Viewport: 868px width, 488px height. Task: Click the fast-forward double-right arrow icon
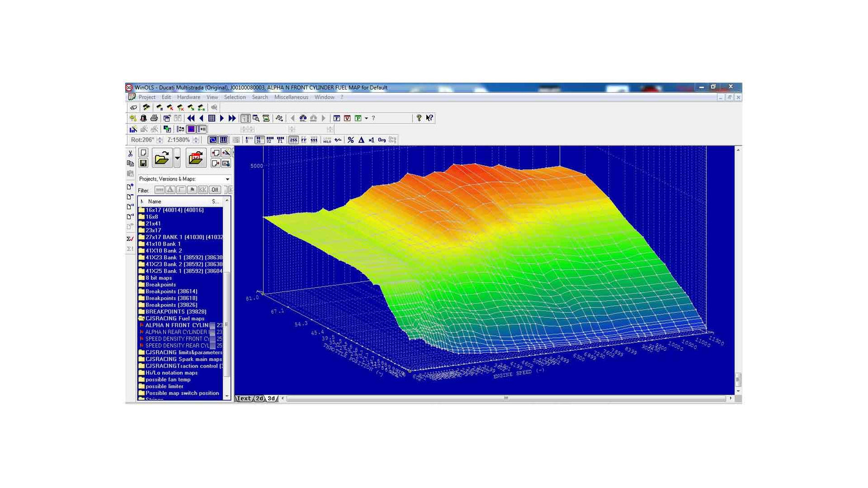coord(232,118)
